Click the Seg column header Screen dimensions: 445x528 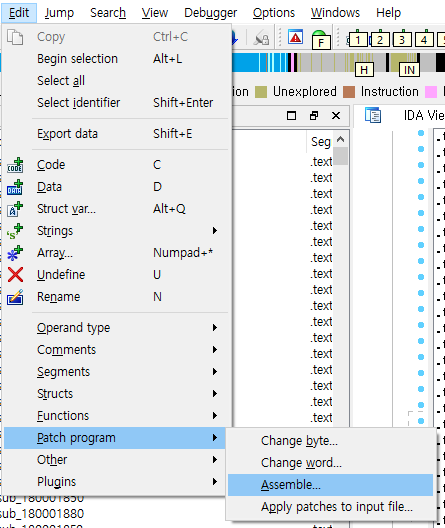(321, 142)
